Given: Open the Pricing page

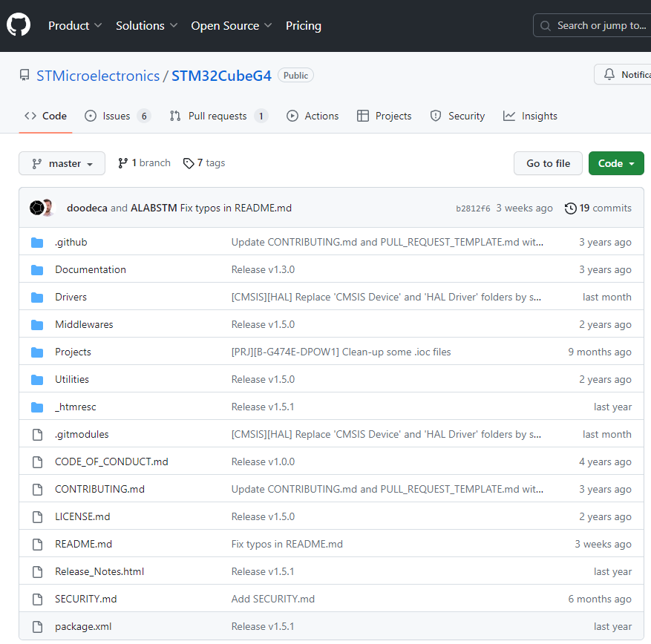Looking at the screenshot, I should coord(303,26).
